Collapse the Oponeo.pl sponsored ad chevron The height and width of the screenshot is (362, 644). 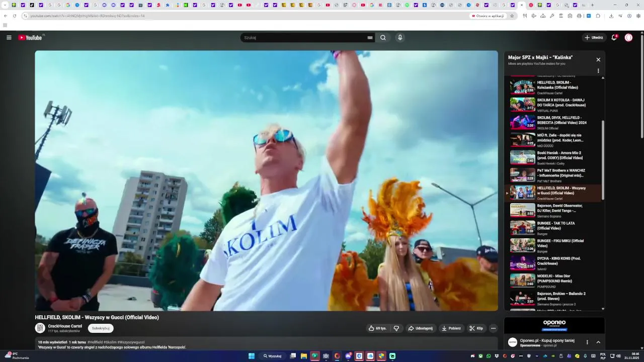pos(598,342)
